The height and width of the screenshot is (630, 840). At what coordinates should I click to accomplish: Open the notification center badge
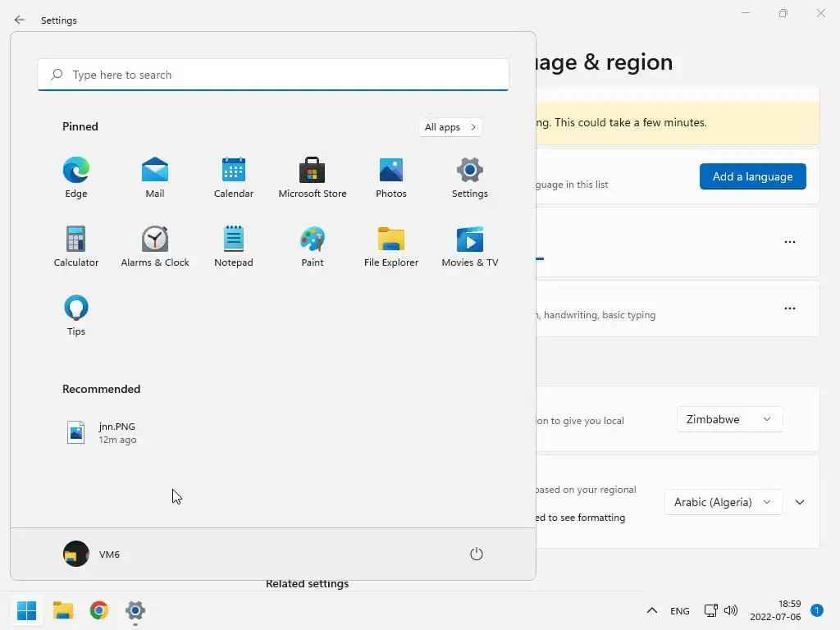click(x=817, y=610)
